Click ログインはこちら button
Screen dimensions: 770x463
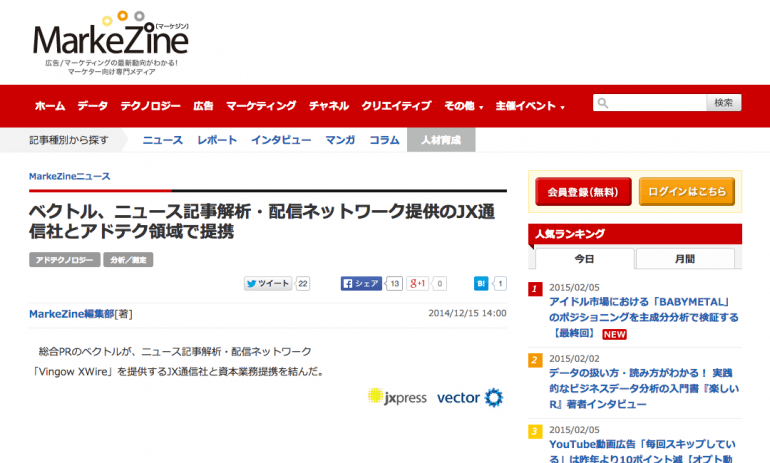coord(687,191)
